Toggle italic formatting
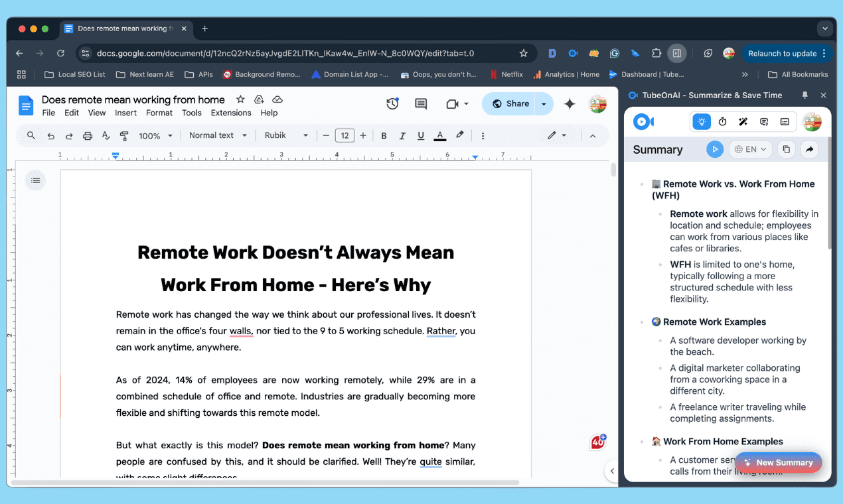Viewport: 843px width, 504px height. pos(402,135)
